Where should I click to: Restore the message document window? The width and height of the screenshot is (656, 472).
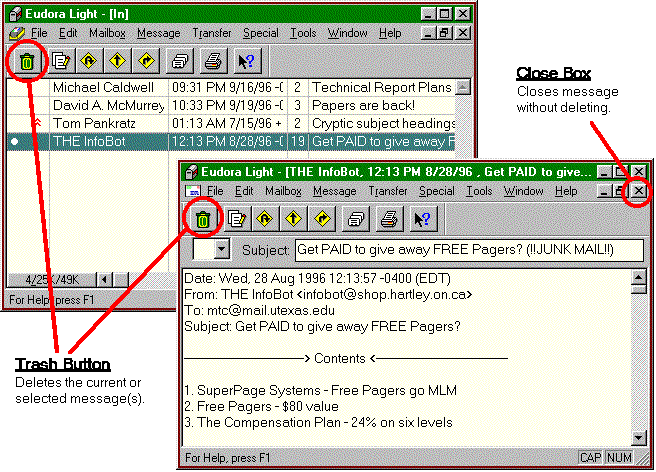[x=620, y=191]
